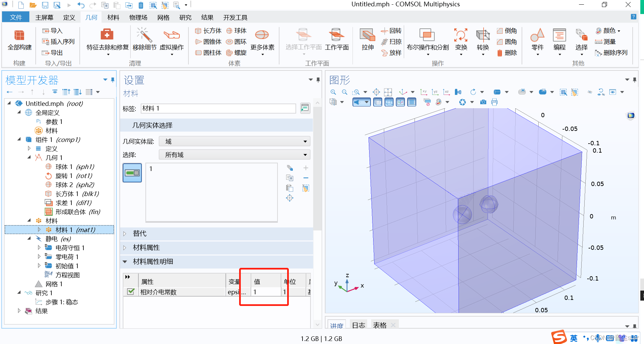Screen dimensions: 644x344
Task: Select the Loft (放样) operation
Action: click(391, 53)
